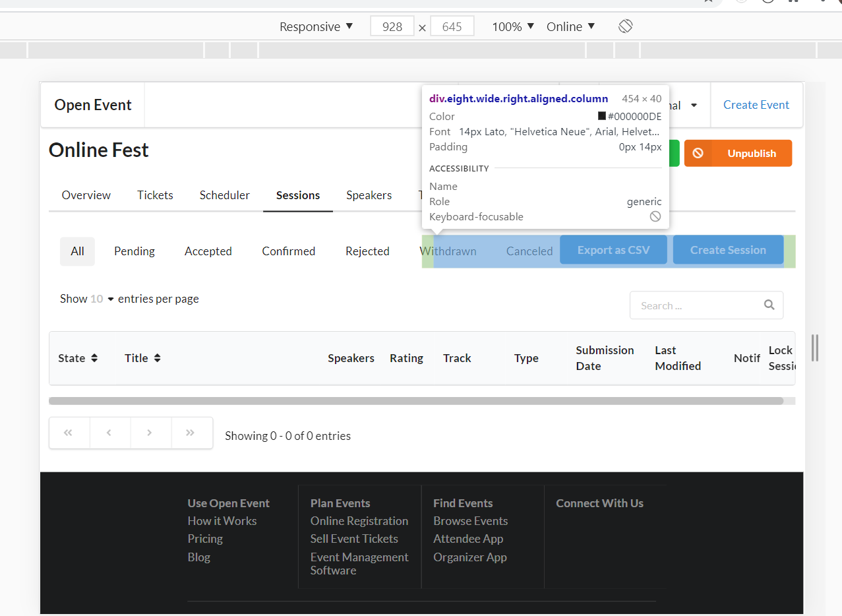The image size is (842, 616).
Task: Open the Responsive device dropdown
Action: coord(316,26)
